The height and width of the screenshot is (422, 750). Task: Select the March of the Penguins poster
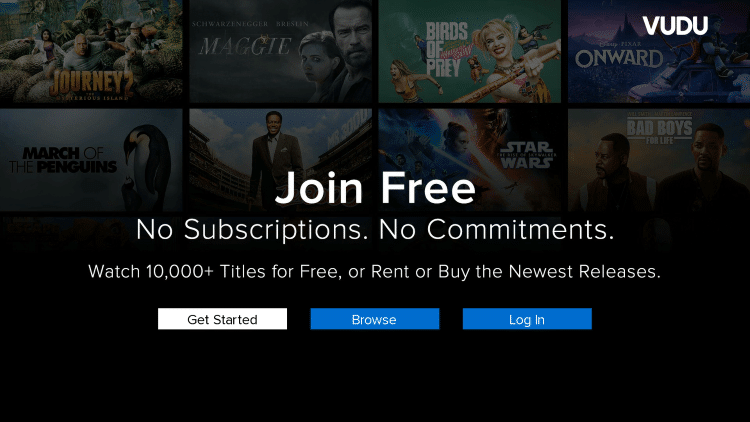point(91,160)
